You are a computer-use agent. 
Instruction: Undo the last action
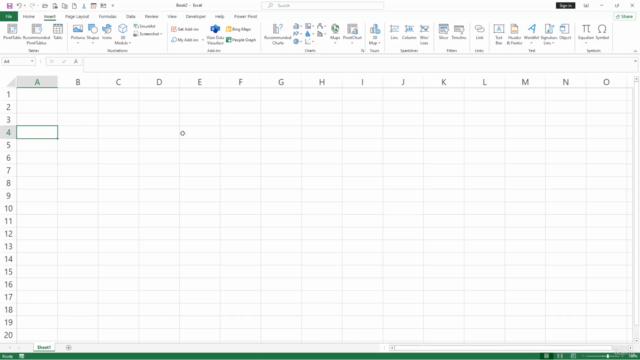[x=19, y=6]
